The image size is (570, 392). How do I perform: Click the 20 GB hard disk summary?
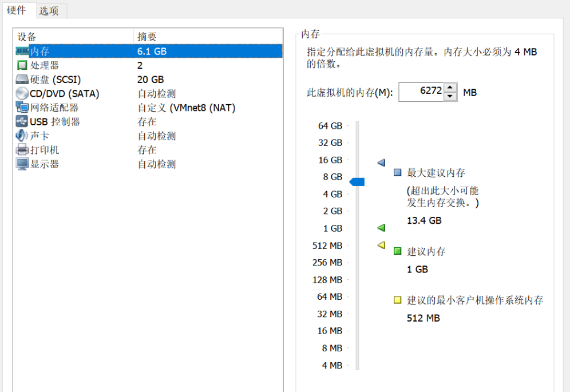tap(151, 80)
